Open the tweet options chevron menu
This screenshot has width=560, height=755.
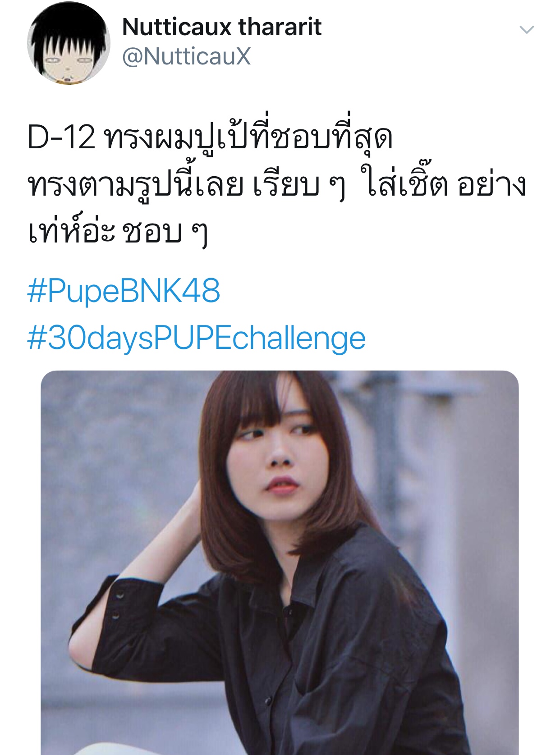pos(527,30)
